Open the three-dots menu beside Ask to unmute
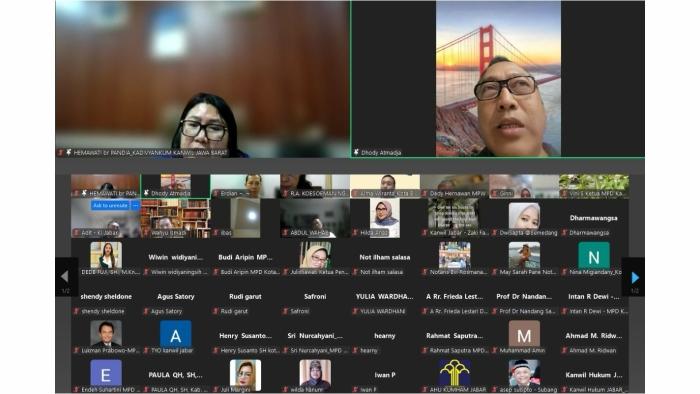 (x=136, y=205)
